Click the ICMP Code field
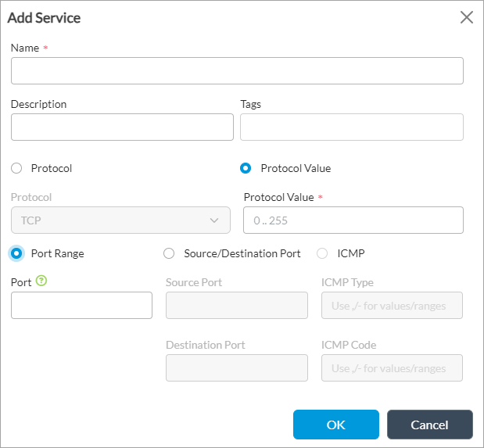The image size is (484, 448). pos(392,367)
